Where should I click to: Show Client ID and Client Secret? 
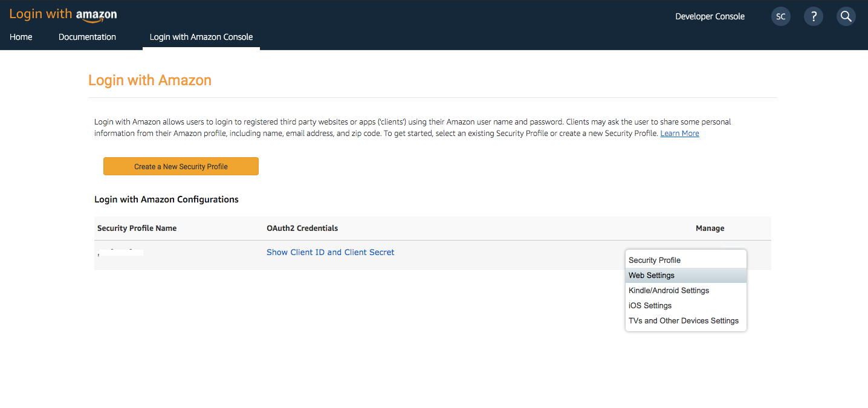(x=330, y=252)
